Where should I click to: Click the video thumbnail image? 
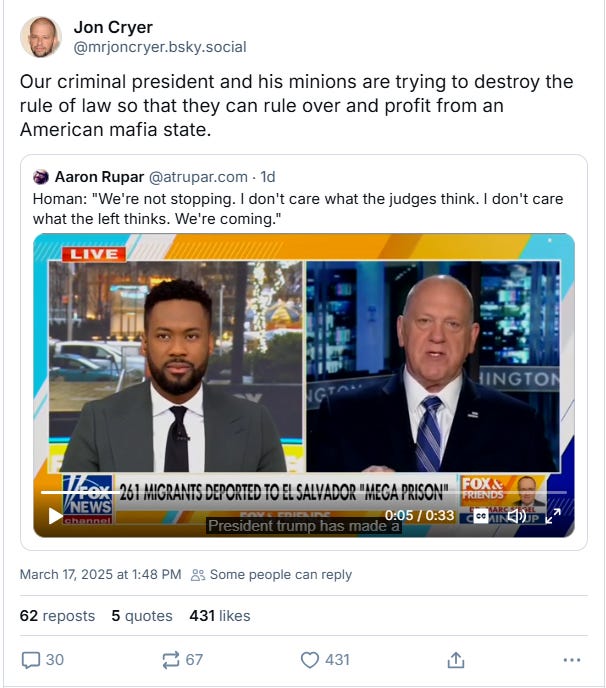[x=304, y=385]
